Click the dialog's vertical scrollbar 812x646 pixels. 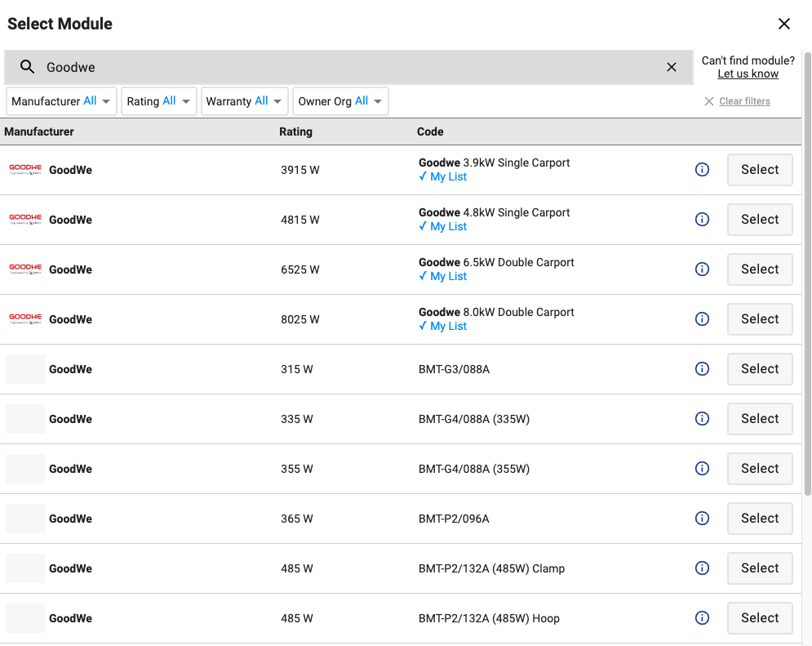[807, 274]
